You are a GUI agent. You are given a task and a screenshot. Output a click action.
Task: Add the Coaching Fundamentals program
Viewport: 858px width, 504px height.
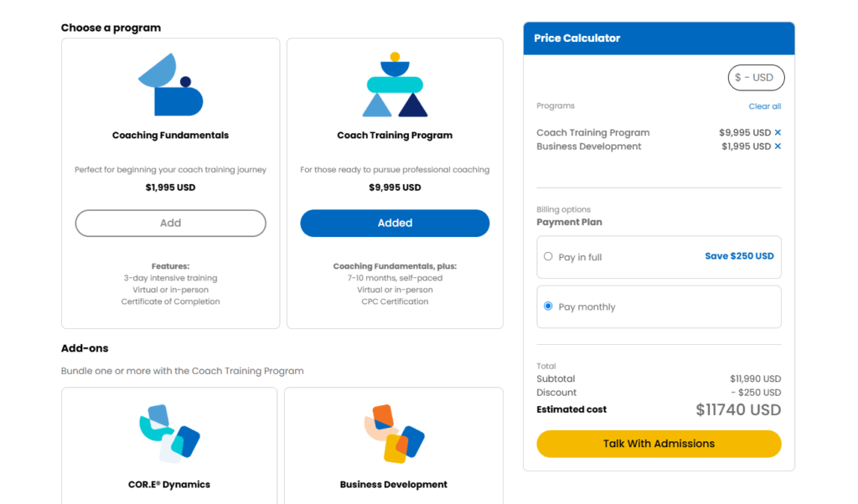(x=171, y=223)
